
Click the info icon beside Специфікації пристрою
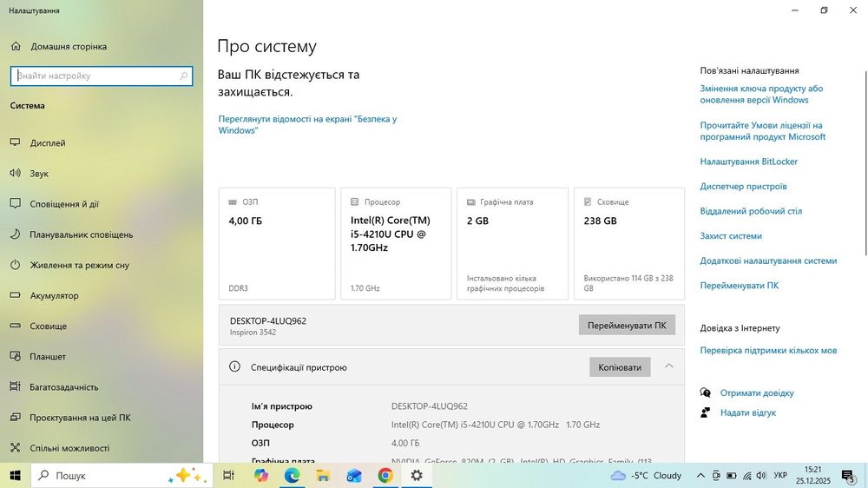coord(234,366)
